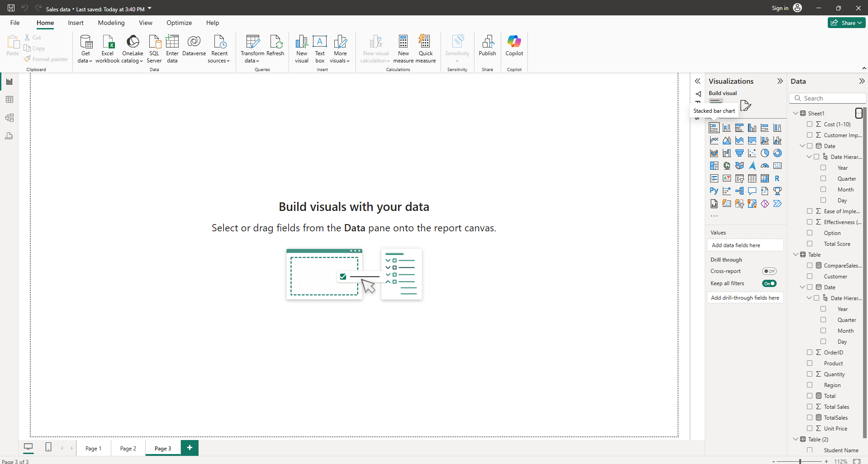Screen dimensions: 868x464
Task: Tick the Total Score field checkbox
Action: (810, 244)
